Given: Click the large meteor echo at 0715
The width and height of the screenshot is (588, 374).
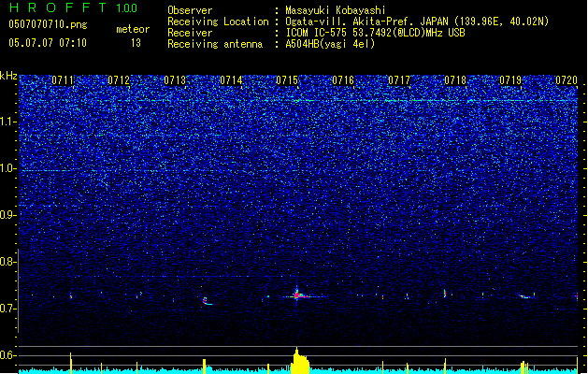Looking at the screenshot, I should point(298,295).
